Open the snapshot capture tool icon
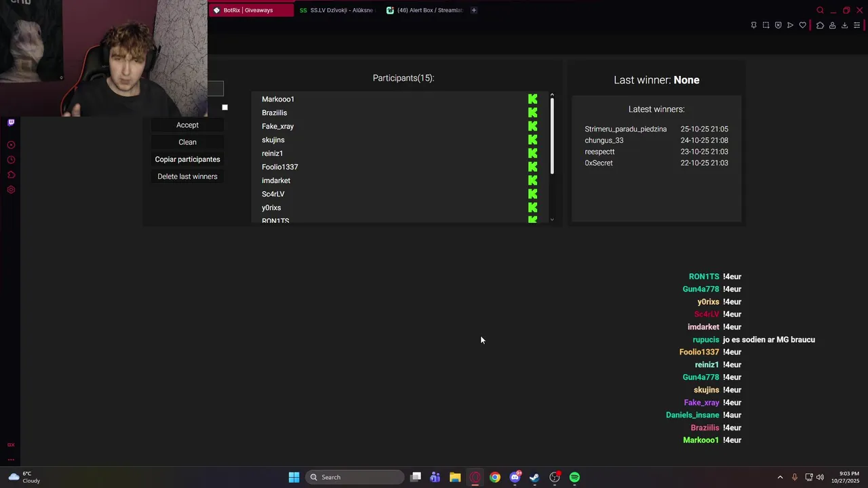The width and height of the screenshot is (868, 488). tap(766, 25)
